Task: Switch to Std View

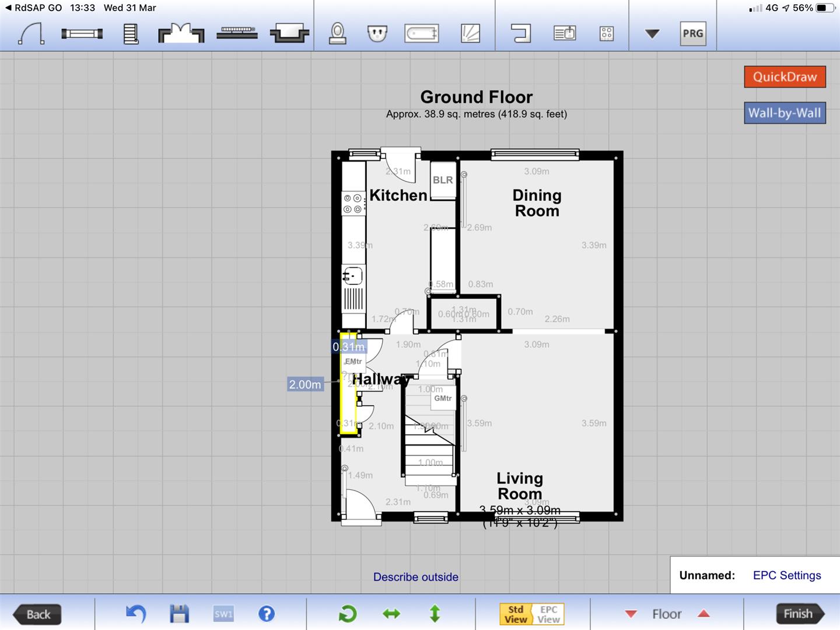Action: tap(516, 614)
